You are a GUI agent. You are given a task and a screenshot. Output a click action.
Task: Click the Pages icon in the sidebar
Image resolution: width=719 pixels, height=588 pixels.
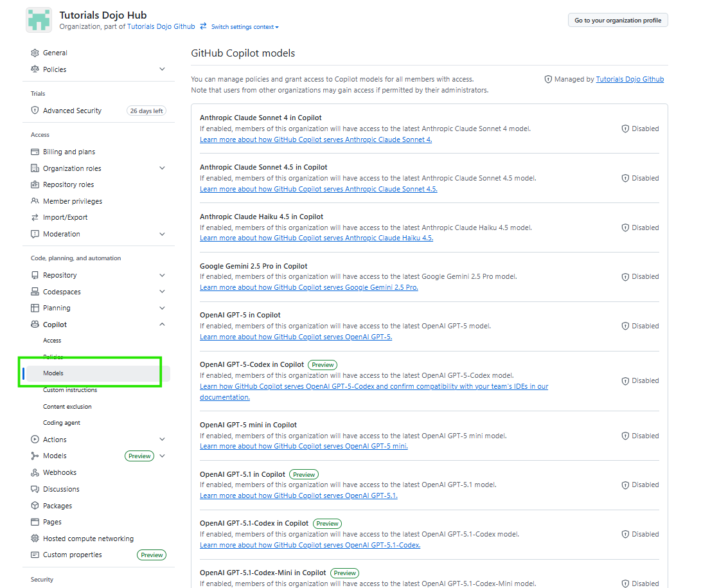[35, 522]
